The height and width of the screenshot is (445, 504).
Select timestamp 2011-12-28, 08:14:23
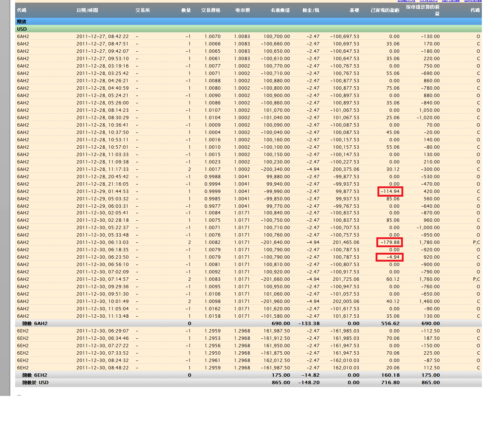tap(103, 110)
